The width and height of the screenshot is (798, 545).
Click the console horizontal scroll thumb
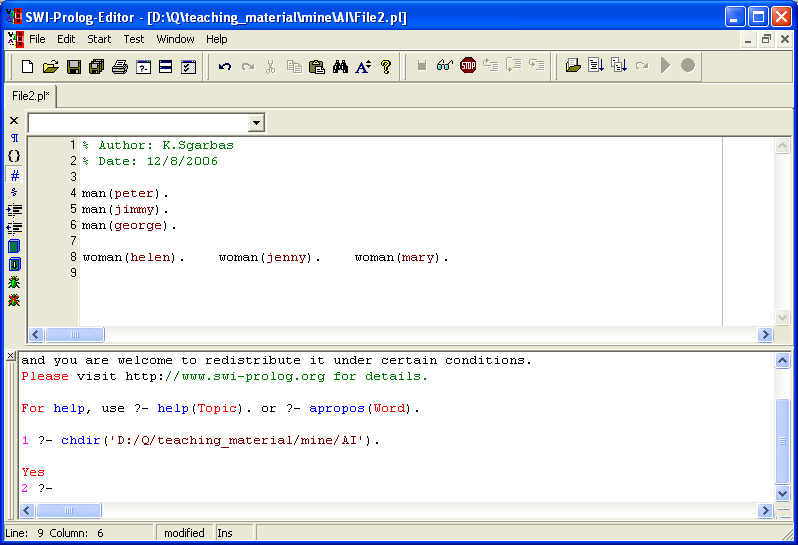tap(69, 510)
